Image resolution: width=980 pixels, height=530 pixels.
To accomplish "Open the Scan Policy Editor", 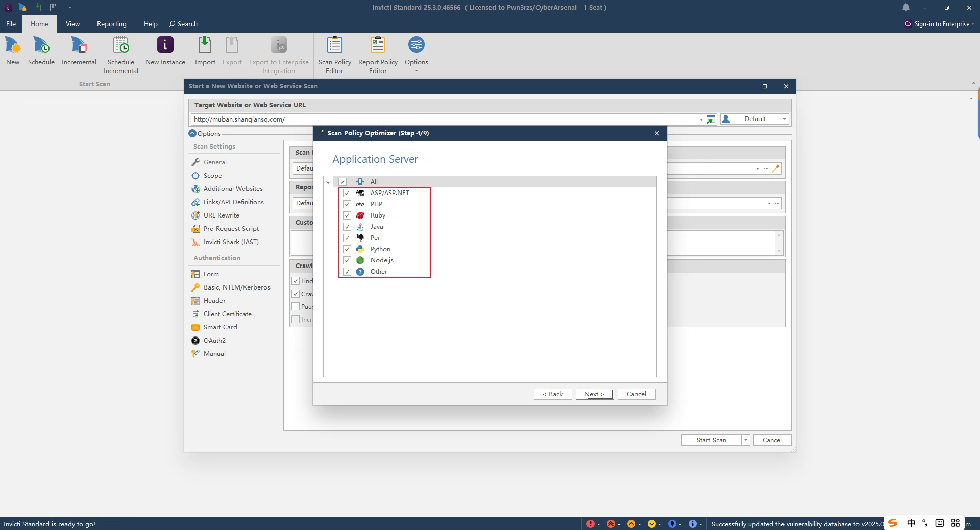I will pyautogui.click(x=335, y=55).
